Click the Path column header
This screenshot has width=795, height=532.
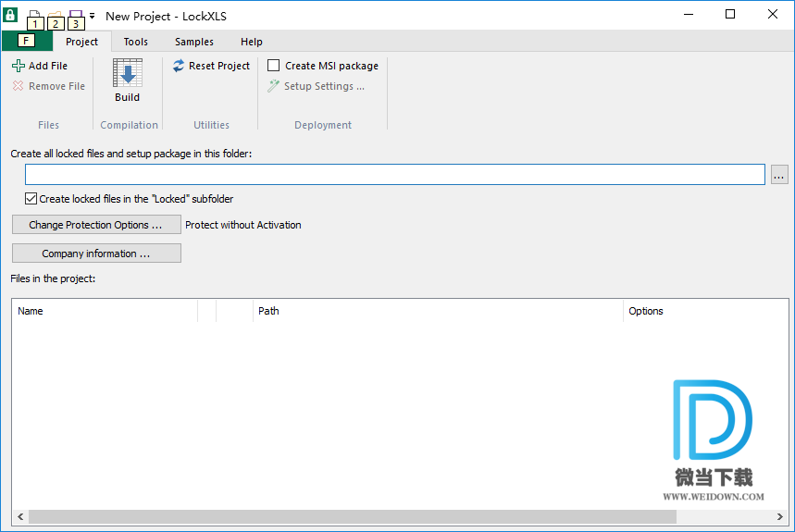pos(438,311)
